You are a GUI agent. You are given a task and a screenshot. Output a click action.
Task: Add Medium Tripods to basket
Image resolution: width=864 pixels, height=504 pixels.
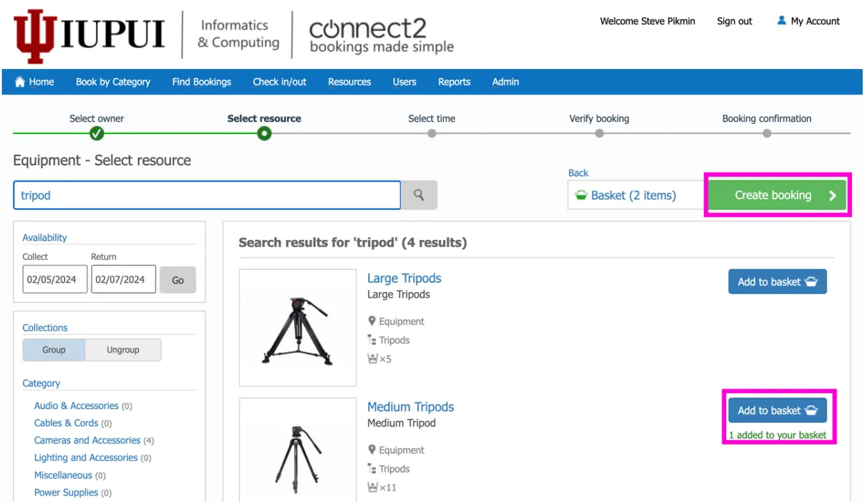(x=777, y=410)
